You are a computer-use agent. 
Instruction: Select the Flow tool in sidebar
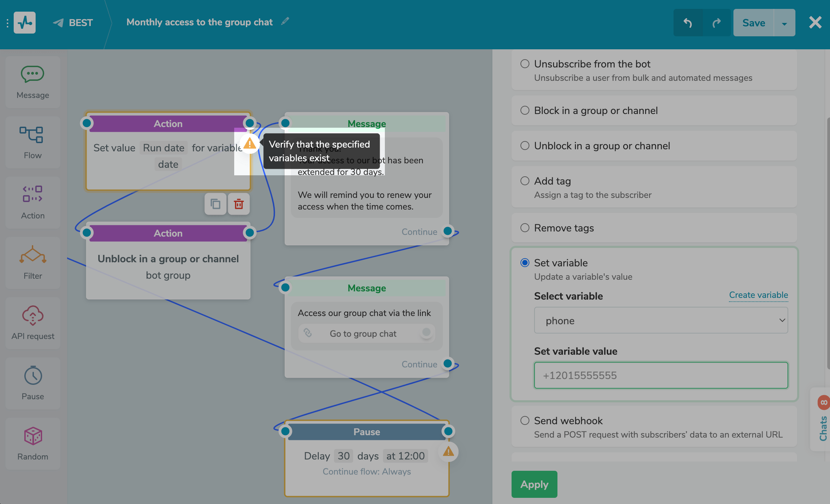coord(33,142)
